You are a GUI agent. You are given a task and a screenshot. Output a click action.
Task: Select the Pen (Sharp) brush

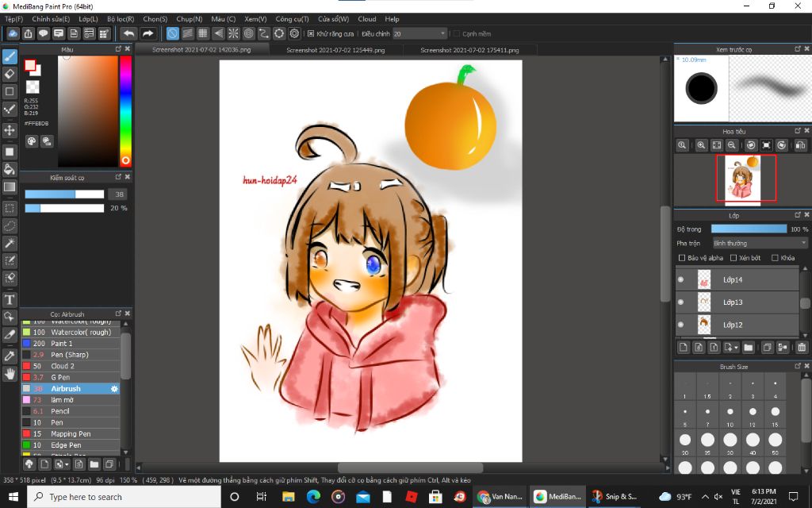point(71,355)
